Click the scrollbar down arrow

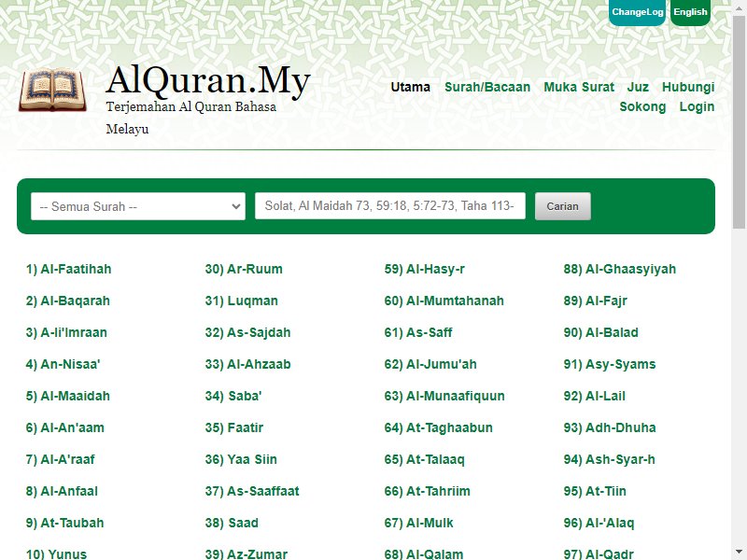[x=740, y=553]
